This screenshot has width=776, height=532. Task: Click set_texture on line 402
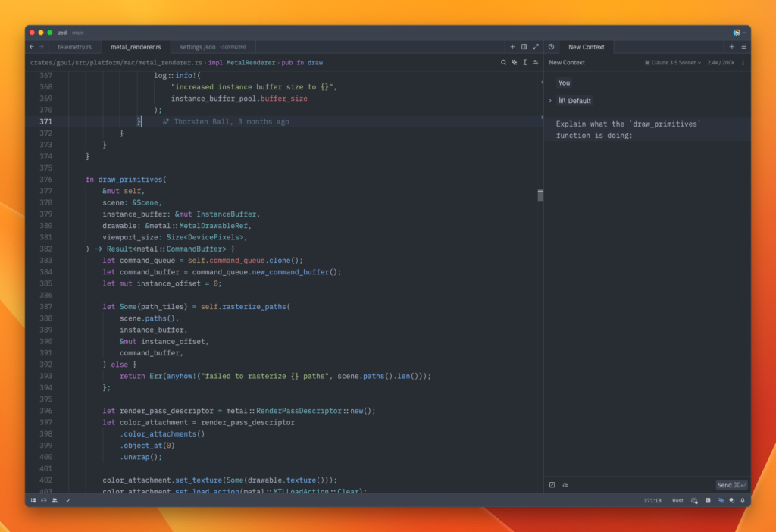click(199, 480)
